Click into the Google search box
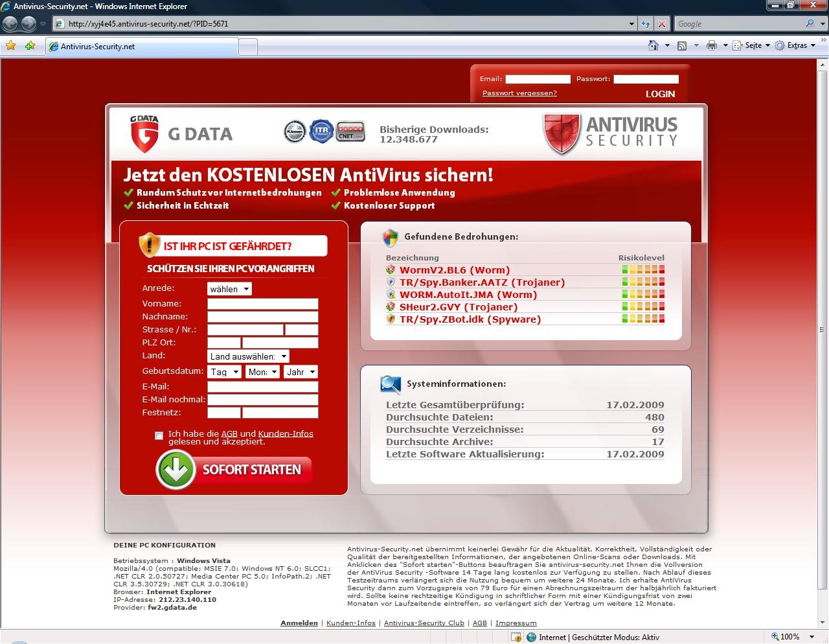Screen dimensions: 829x644 [738, 24]
